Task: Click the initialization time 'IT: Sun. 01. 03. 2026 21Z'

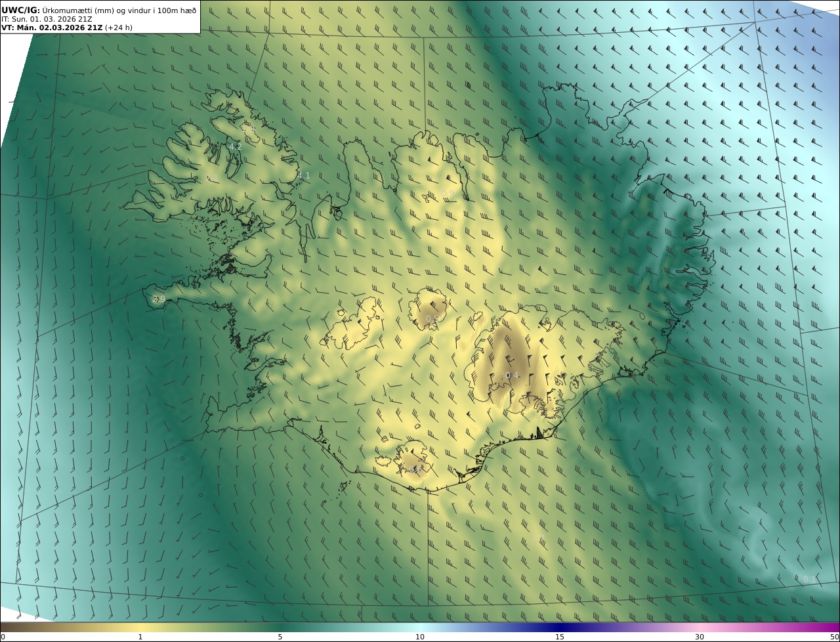Action: 47,19
